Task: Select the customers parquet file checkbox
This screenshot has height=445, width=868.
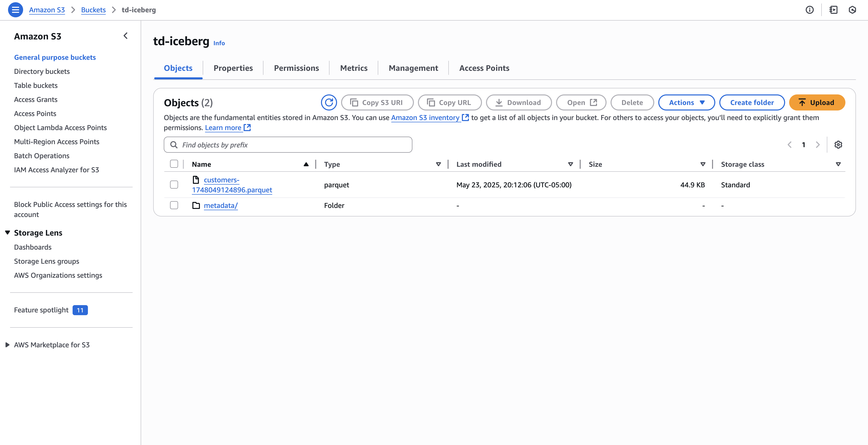Action: pos(174,184)
